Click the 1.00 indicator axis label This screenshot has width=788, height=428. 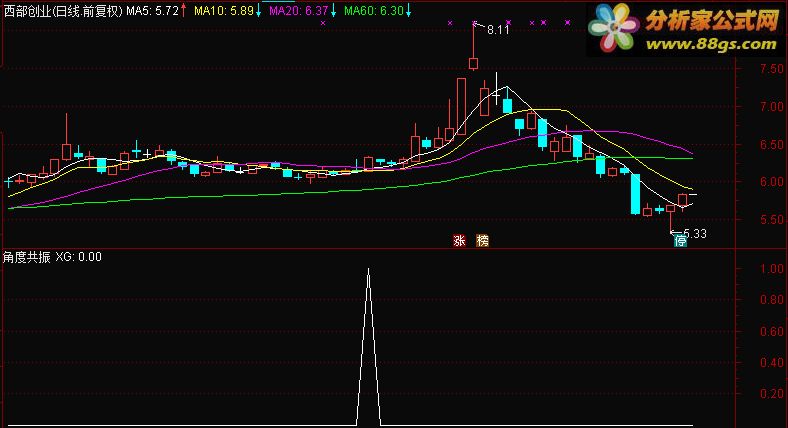point(772,269)
